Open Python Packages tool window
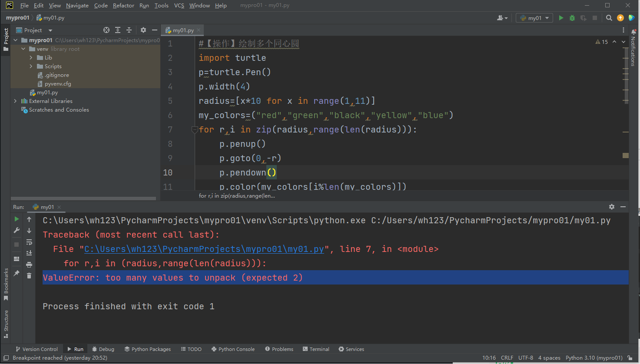The width and height of the screenshot is (640, 364). pos(148,349)
